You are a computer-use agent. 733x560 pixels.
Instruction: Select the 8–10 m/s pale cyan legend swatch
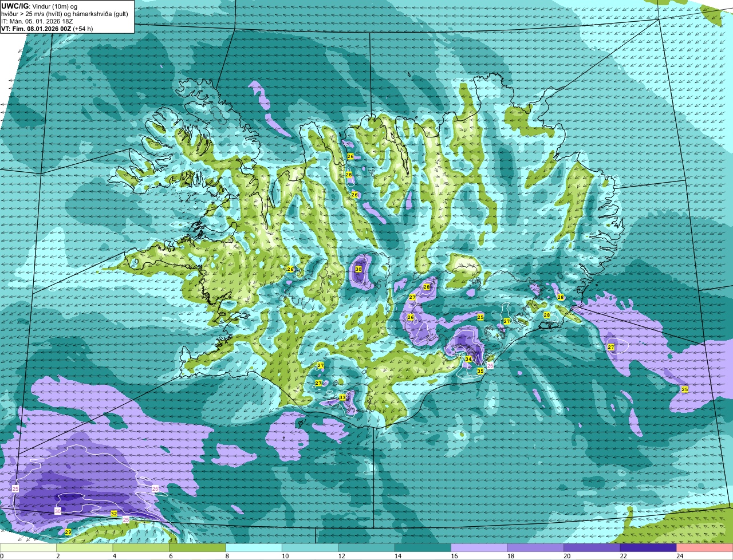pos(254,548)
